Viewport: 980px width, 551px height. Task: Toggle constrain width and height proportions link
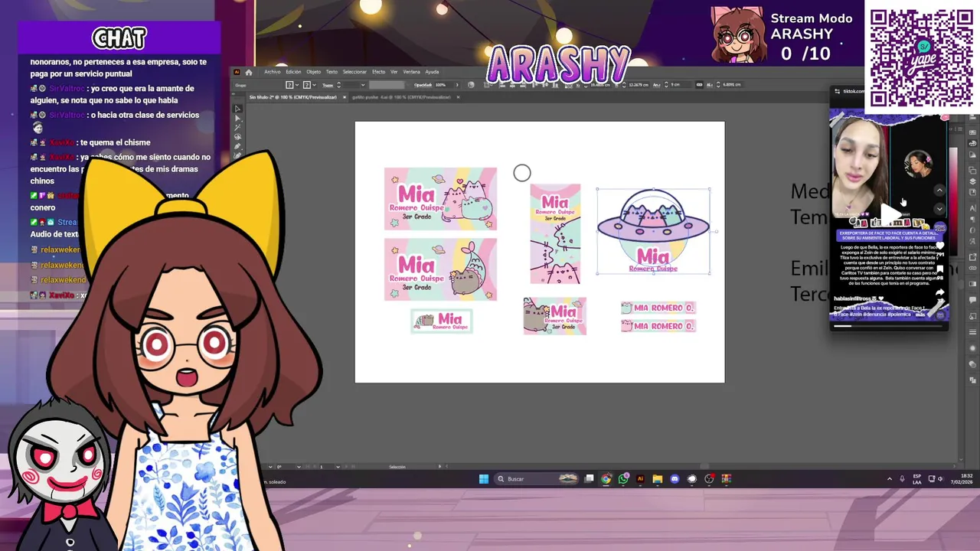point(699,85)
